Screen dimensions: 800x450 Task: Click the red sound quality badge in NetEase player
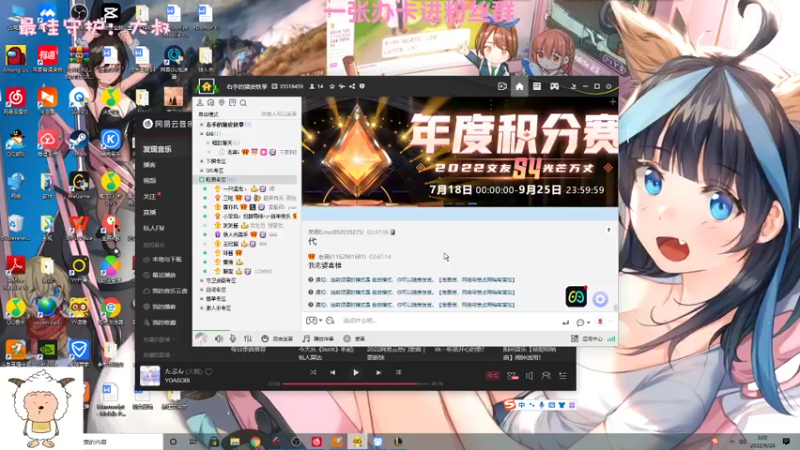pyautogui.click(x=492, y=376)
